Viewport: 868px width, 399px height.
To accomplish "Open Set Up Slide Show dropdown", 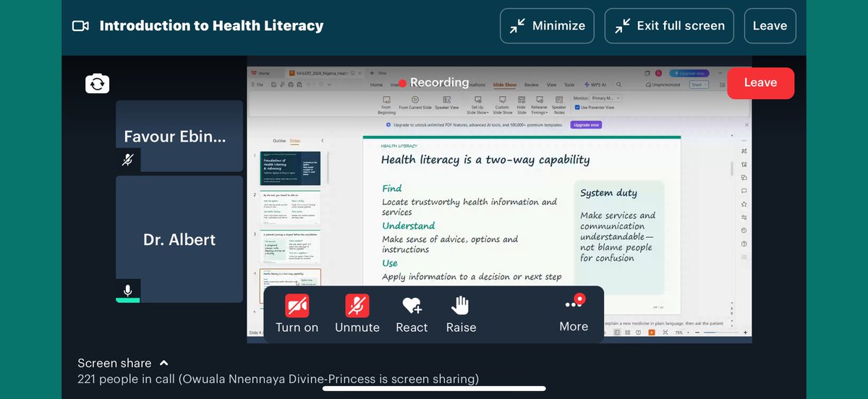I will pyautogui.click(x=477, y=105).
